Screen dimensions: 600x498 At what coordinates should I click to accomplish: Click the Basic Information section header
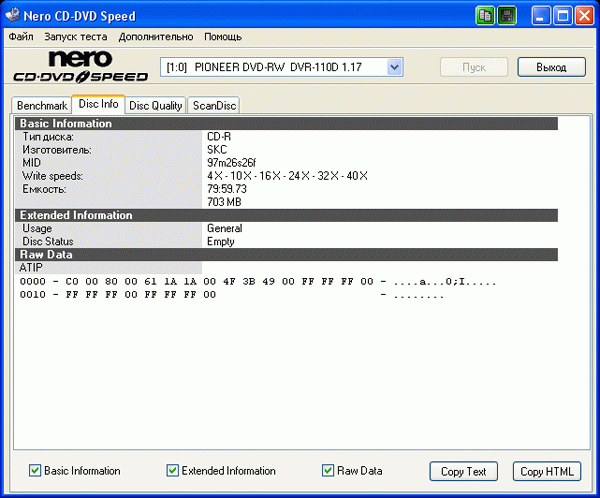coord(286,124)
